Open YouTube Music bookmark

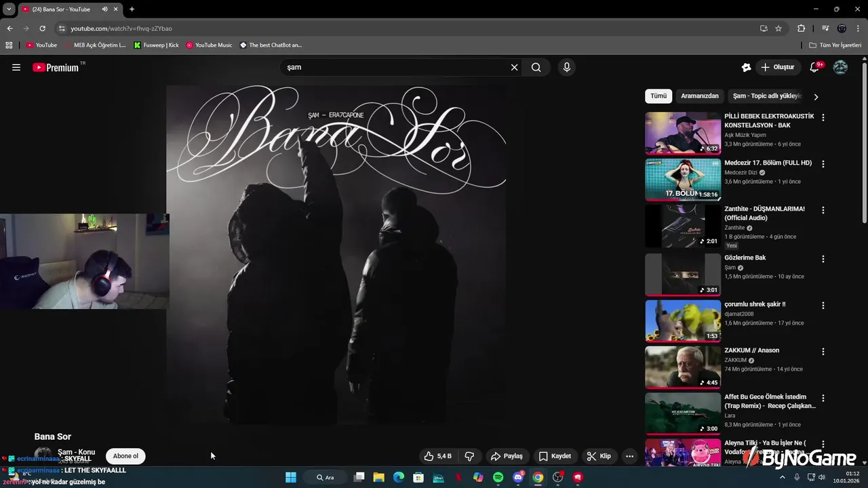tap(210, 45)
